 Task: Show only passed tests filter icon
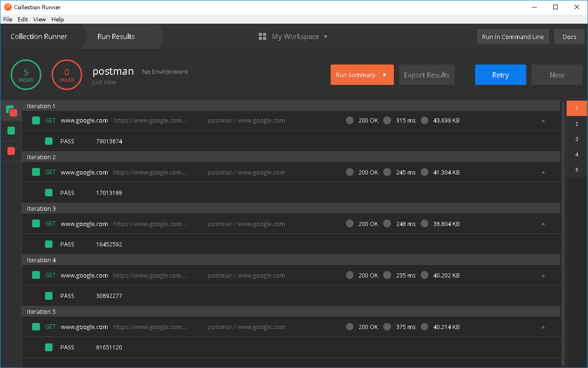11,131
